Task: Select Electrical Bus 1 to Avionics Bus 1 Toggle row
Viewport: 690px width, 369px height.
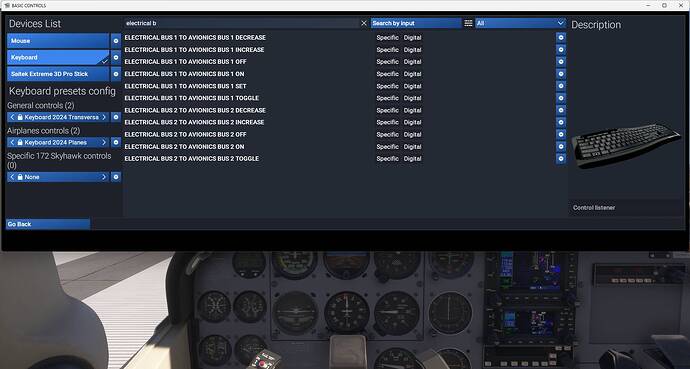Action: (345, 98)
